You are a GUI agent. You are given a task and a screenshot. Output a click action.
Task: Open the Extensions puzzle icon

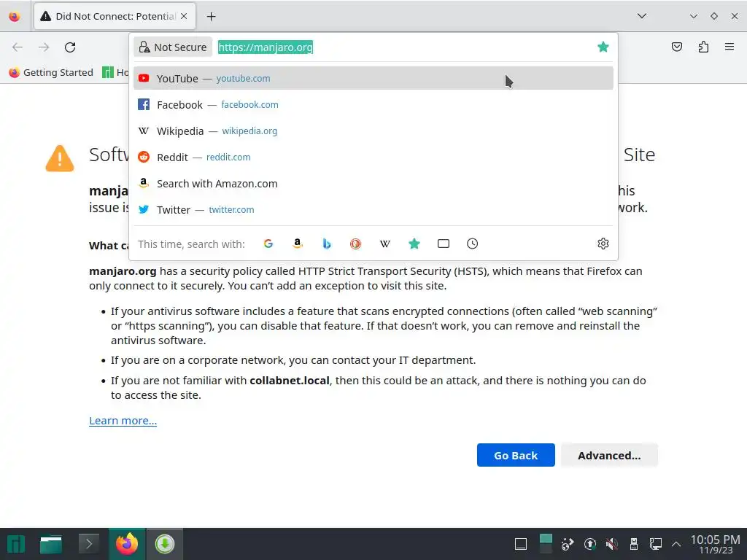click(x=703, y=47)
